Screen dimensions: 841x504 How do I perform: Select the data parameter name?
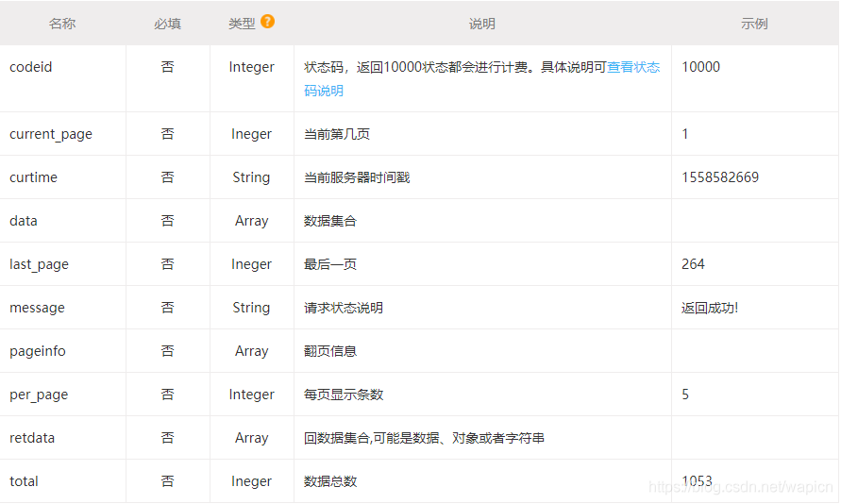24,221
